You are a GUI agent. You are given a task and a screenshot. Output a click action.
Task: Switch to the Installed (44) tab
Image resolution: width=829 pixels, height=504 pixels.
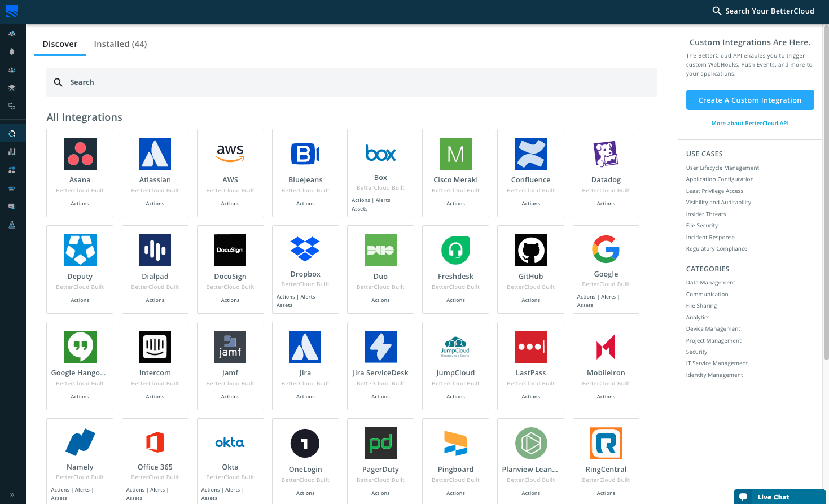pyautogui.click(x=120, y=43)
